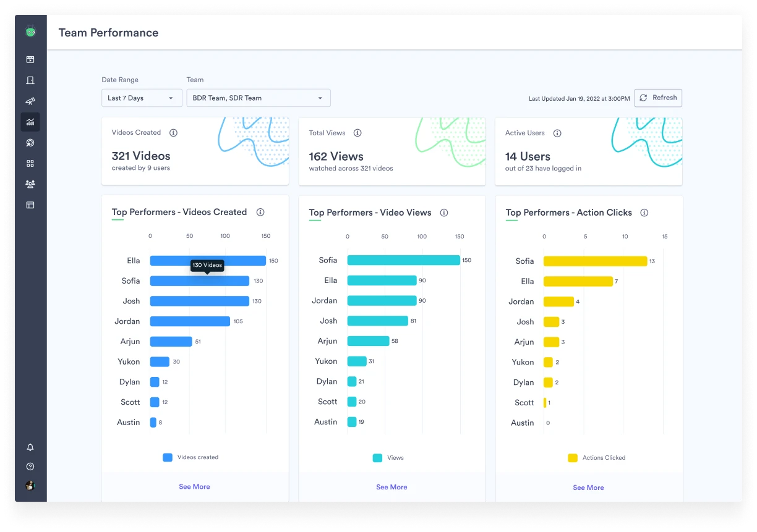The width and height of the screenshot is (757, 532).
Task: Click 'created by 9 users' text
Action: coord(141,168)
